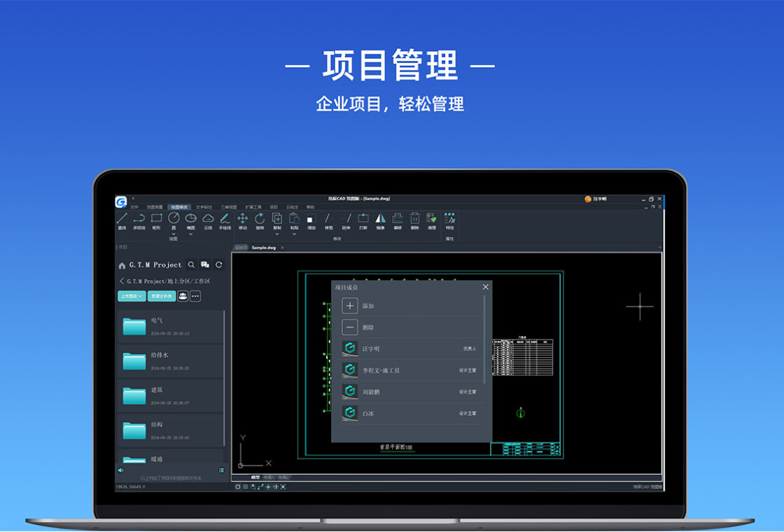Select the Scale (缩放) tool

311,220
